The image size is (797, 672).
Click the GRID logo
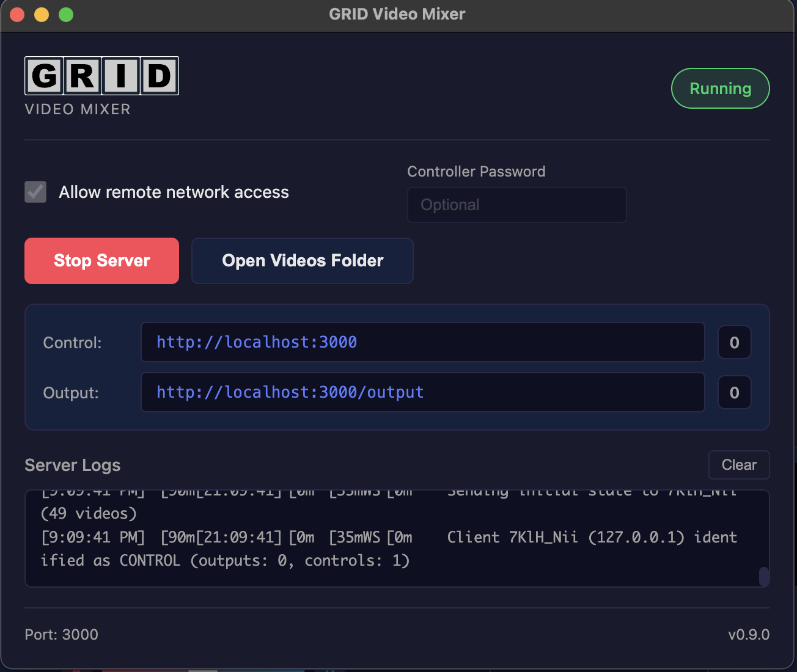tap(101, 75)
